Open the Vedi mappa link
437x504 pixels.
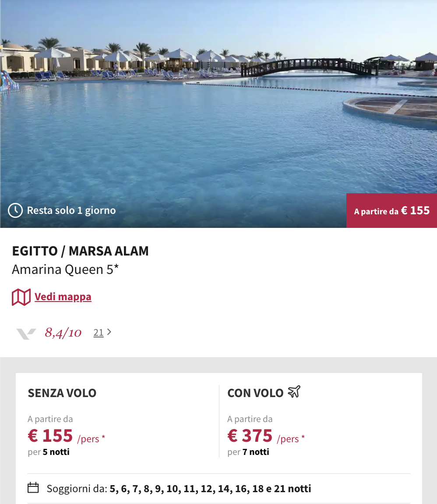63,296
